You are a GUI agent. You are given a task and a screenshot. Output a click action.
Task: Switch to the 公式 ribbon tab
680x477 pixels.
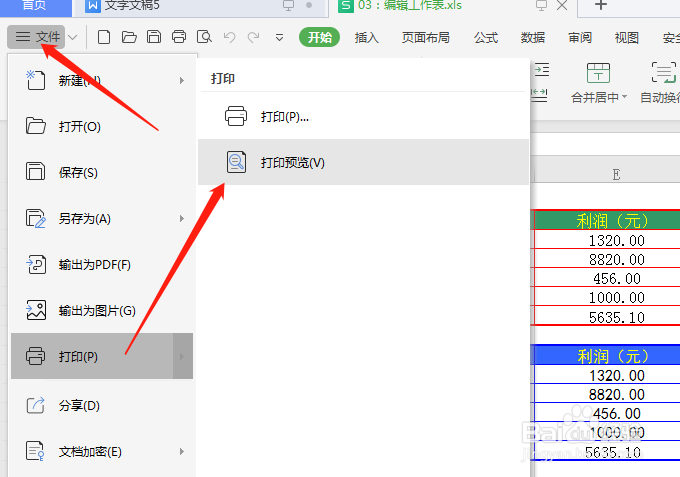486,38
